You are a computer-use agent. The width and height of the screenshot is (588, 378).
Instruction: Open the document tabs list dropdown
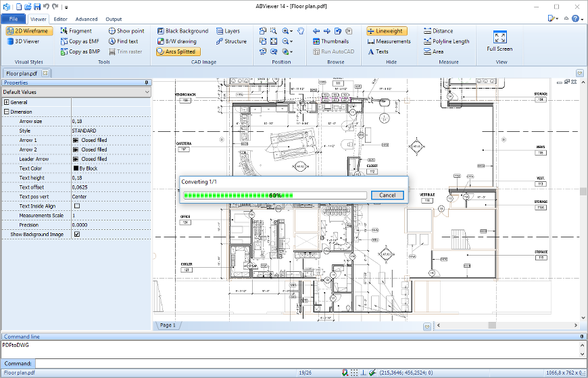pos(580,73)
